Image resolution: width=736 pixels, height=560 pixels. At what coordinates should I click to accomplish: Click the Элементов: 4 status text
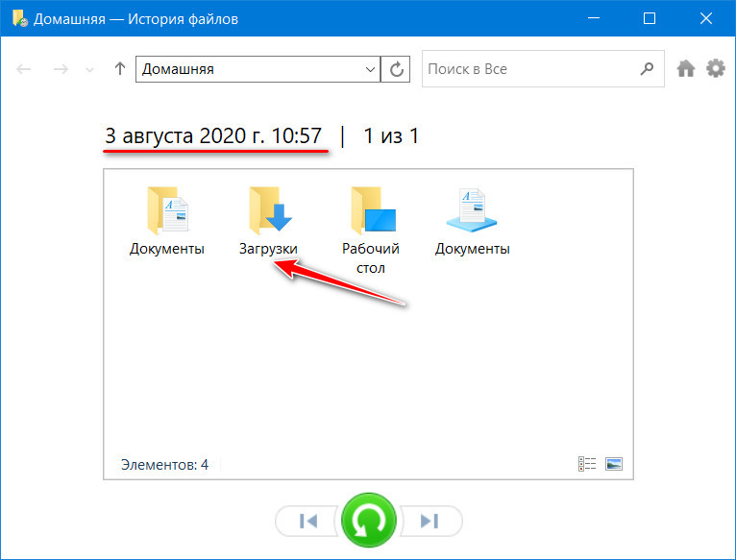coord(164,465)
